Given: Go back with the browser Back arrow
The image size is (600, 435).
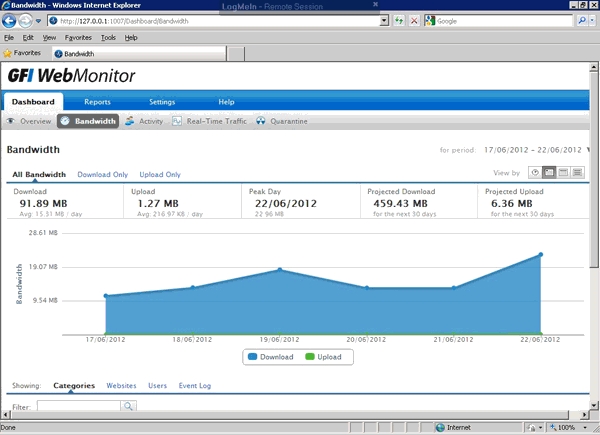Looking at the screenshot, I should click(x=9, y=21).
